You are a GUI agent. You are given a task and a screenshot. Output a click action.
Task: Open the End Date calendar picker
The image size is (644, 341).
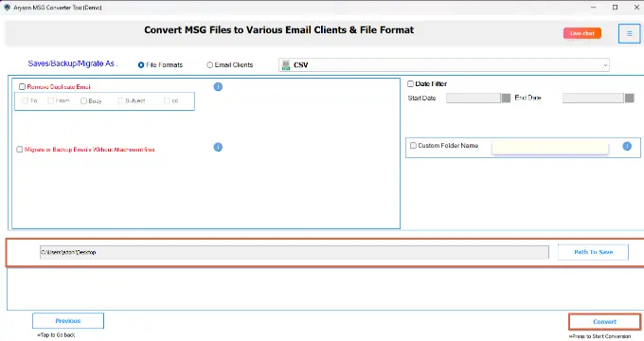(629, 98)
